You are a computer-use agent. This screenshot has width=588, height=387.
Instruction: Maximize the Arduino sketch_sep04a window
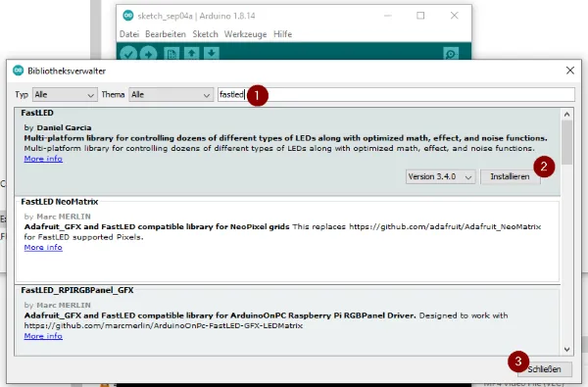(x=420, y=16)
